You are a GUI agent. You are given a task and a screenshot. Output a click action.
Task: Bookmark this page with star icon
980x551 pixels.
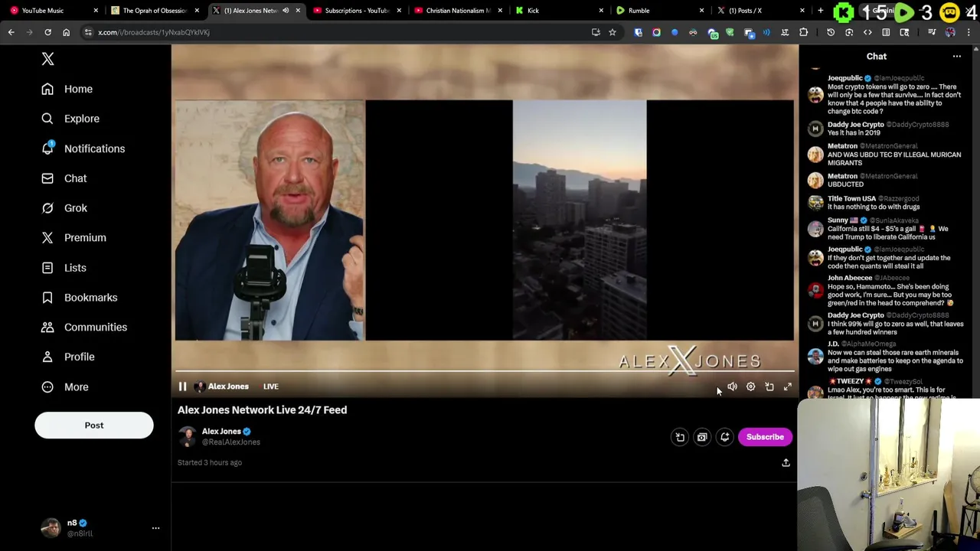(x=612, y=32)
